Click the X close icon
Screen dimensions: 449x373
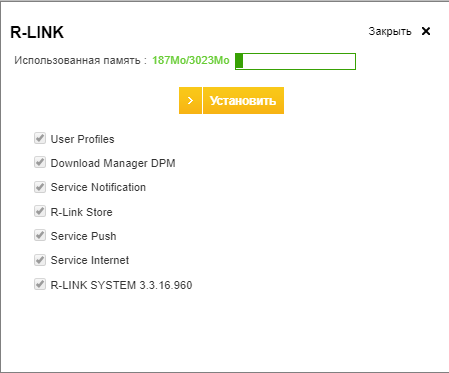[x=426, y=31]
